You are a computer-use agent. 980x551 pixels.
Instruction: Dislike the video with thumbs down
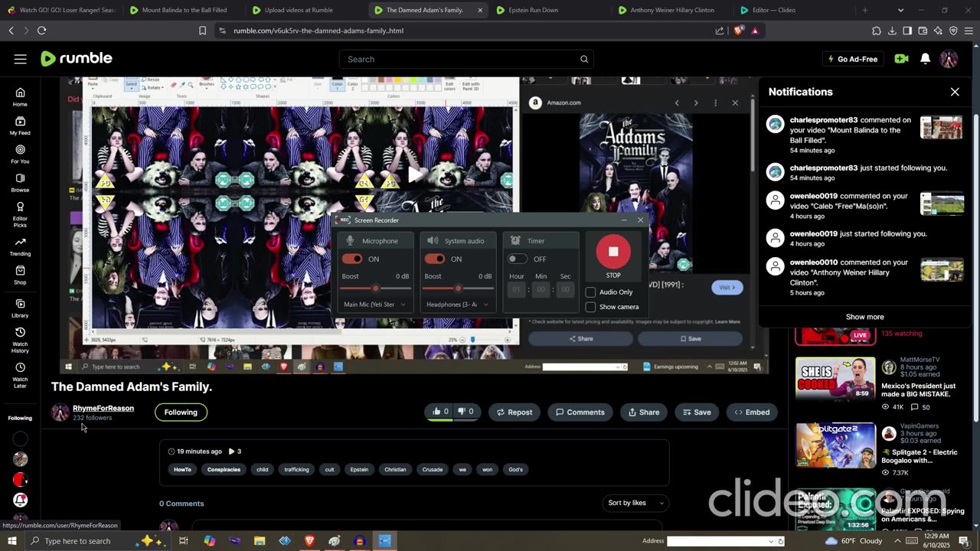point(466,412)
